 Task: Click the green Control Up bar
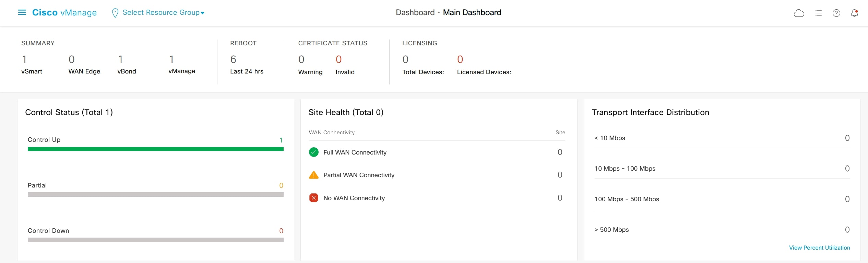[x=156, y=149]
